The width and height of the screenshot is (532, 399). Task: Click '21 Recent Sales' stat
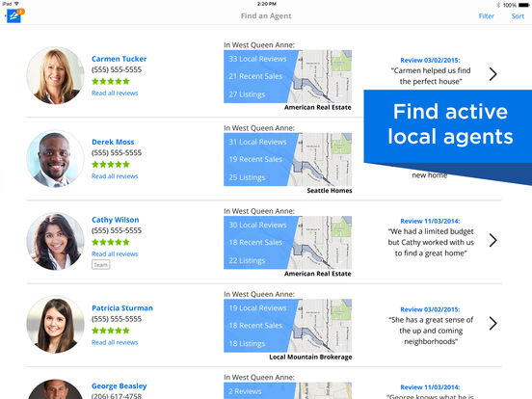[255, 76]
